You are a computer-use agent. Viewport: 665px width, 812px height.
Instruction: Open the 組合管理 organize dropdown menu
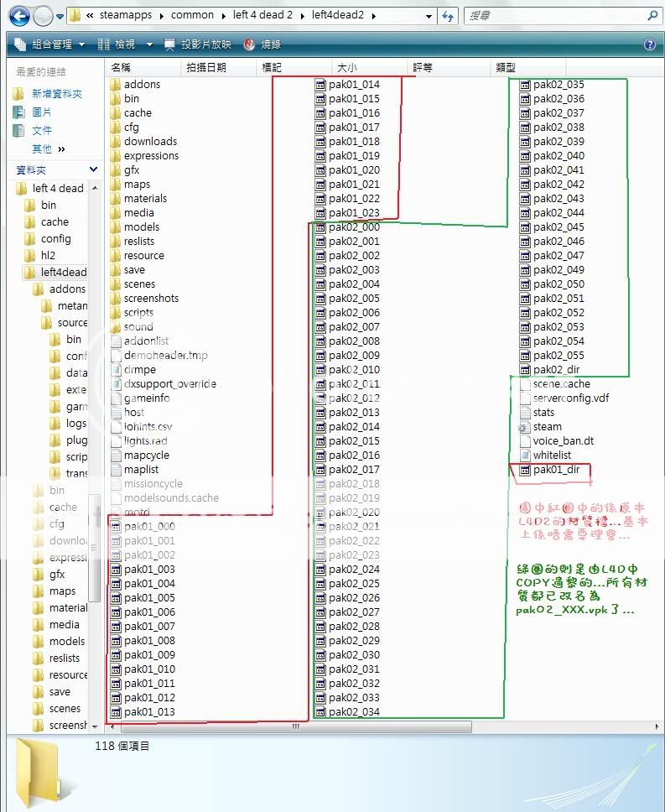tap(50, 44)
